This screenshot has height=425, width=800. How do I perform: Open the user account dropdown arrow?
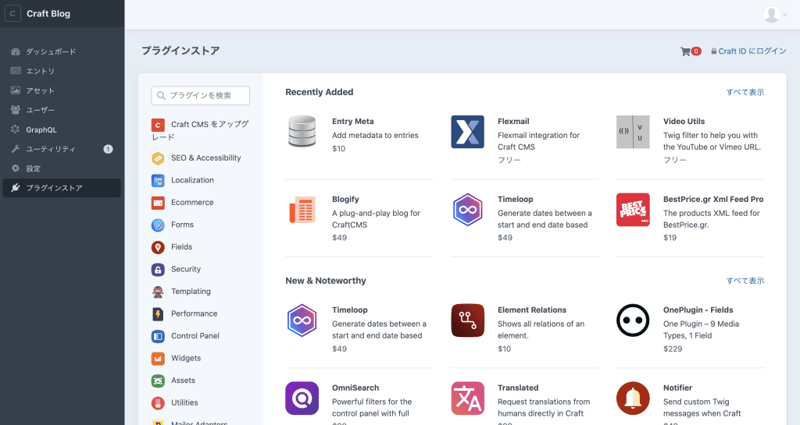tap(785, 15)
